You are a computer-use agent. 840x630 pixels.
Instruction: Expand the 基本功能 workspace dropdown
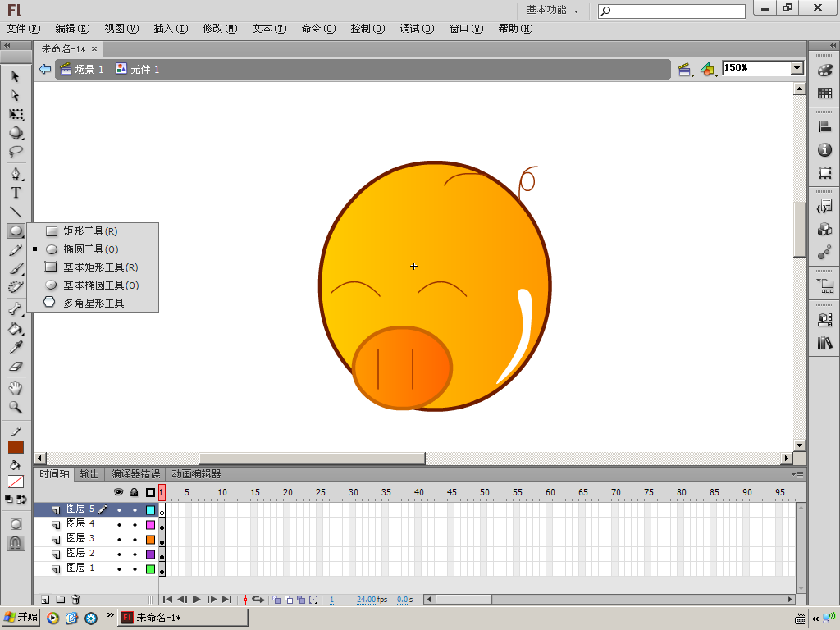tap(552, 11)
